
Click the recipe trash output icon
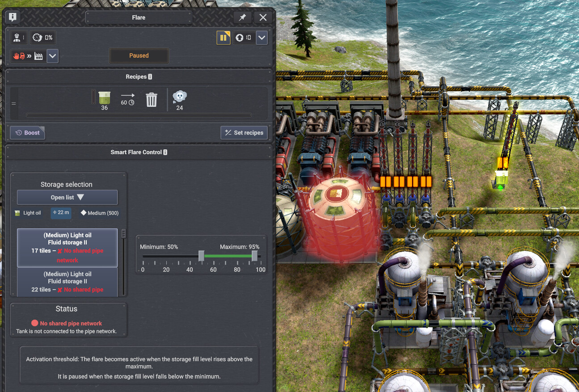[x=152, y=99]
